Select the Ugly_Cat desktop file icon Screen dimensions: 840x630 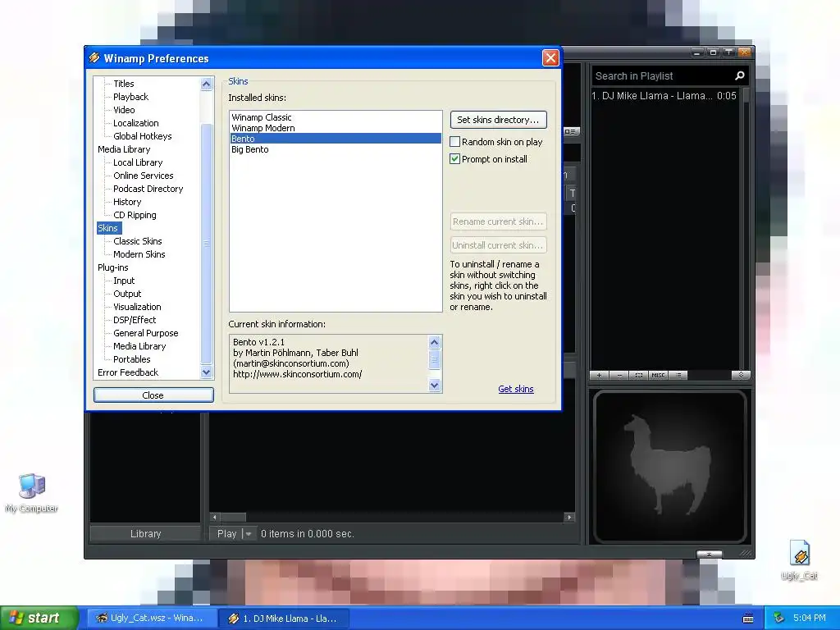click(x=799, y=559)
